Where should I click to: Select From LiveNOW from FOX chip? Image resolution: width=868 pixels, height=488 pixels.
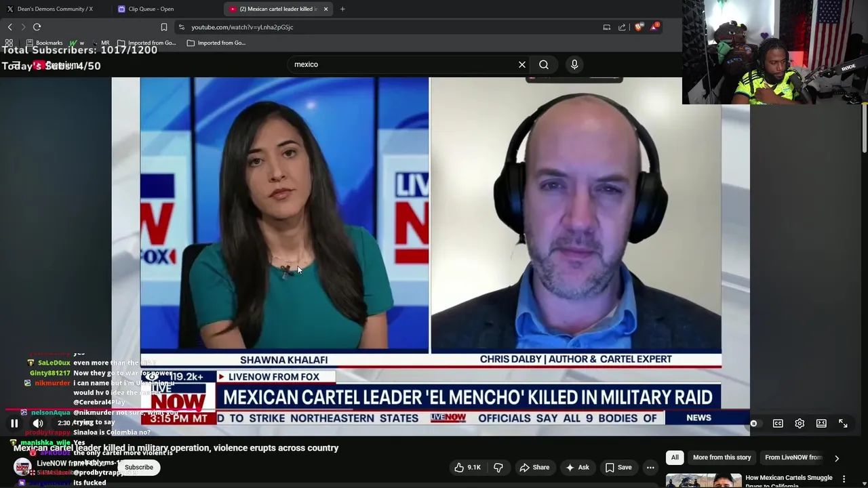793,457
